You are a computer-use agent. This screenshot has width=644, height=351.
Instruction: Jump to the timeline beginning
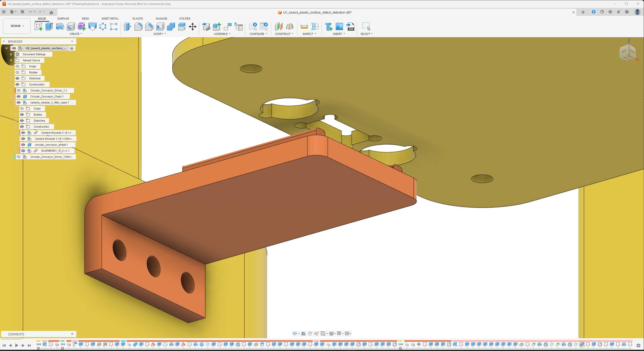click(4, 345)
